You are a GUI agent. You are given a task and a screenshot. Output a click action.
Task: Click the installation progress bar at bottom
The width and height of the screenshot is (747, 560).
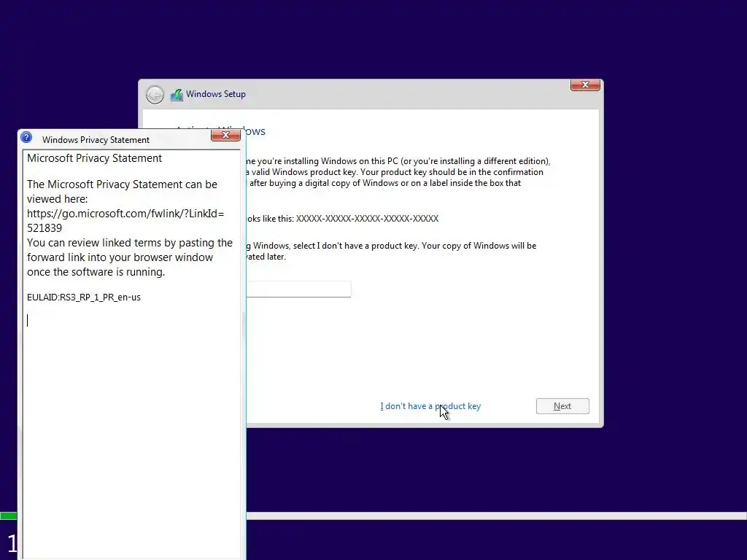[x=373, y=516]
